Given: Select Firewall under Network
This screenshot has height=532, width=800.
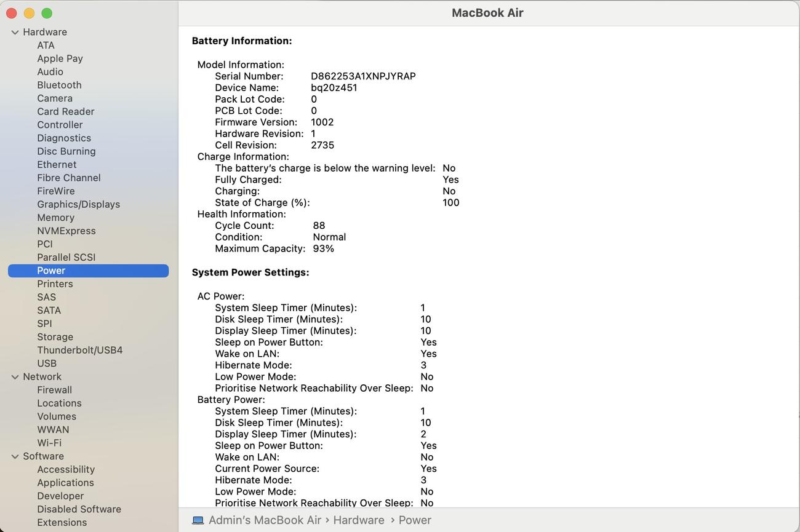Looking at the screenshot, I should click(54, 390).
